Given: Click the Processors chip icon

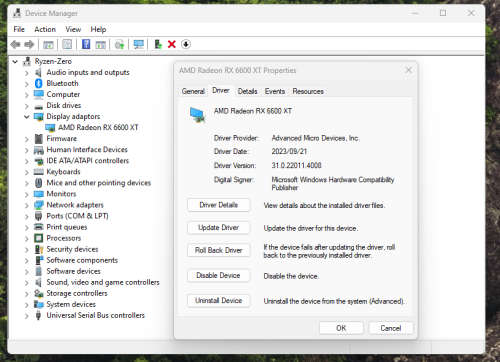Looking at the screenshot, I should point(39,238).
